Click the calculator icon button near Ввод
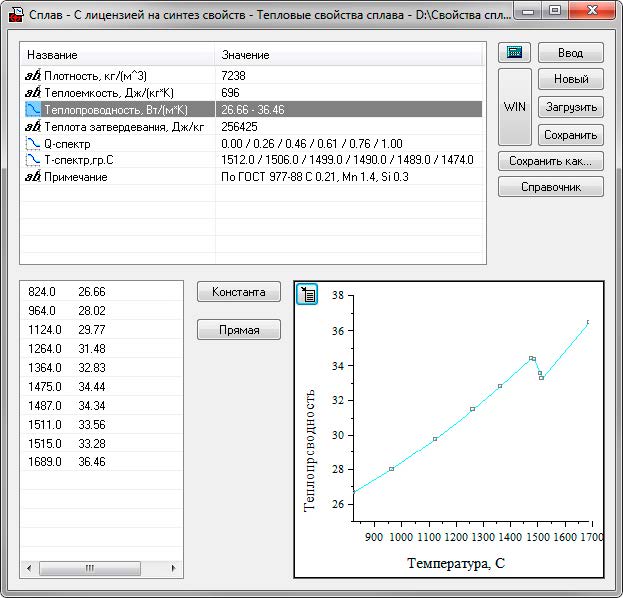 (515, 52)
